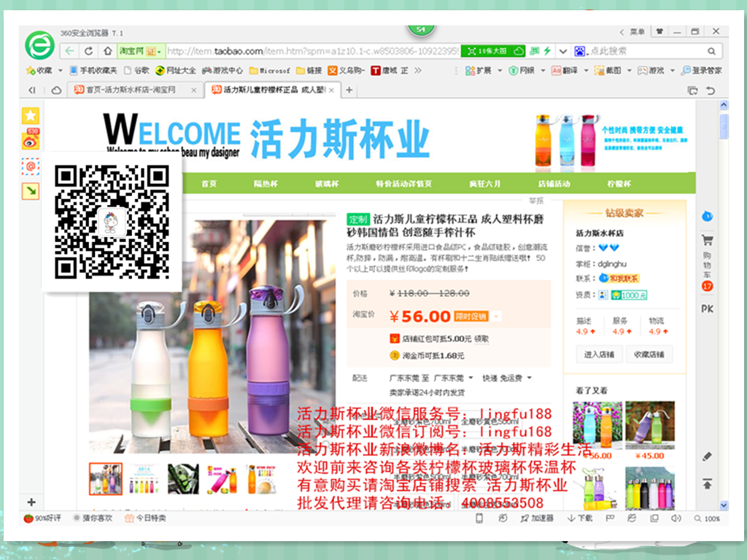This screenshot has width=747, height=560.
Task: Go back with the browser back arrow
Action: (x=69, y=51)
